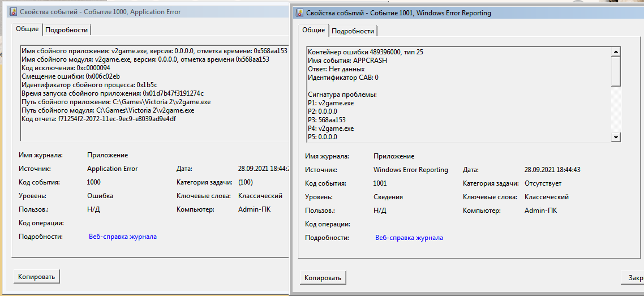Click the scroll down arrow in error description box
The image size is (644, 296).
click(x=616, y=137)
